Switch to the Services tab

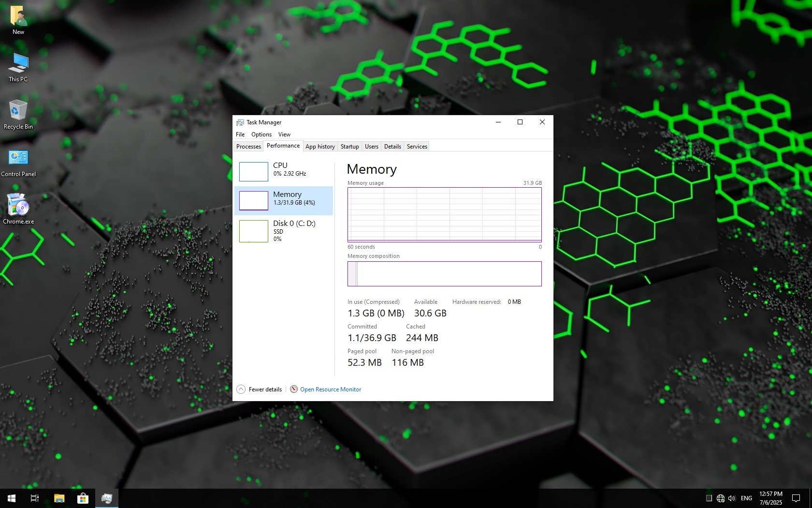(x=417, y=147)
